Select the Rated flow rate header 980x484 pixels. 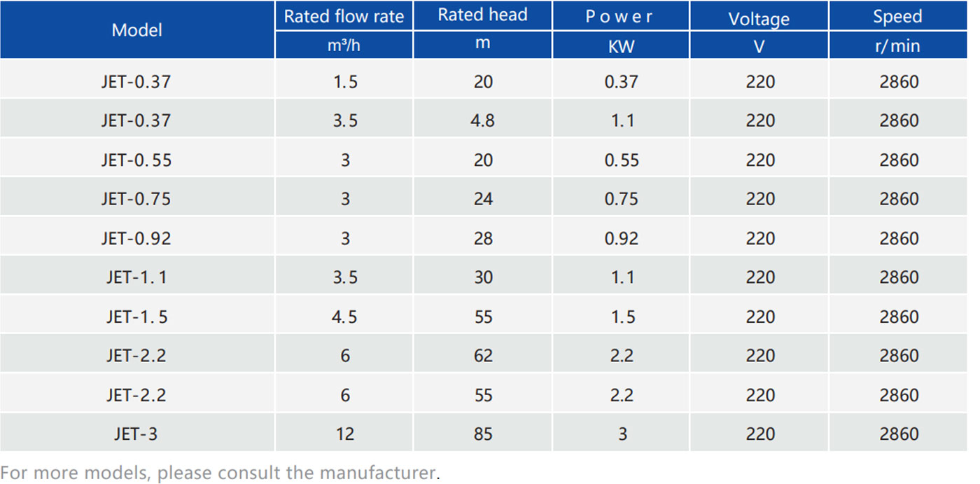(x=344, y=17)
